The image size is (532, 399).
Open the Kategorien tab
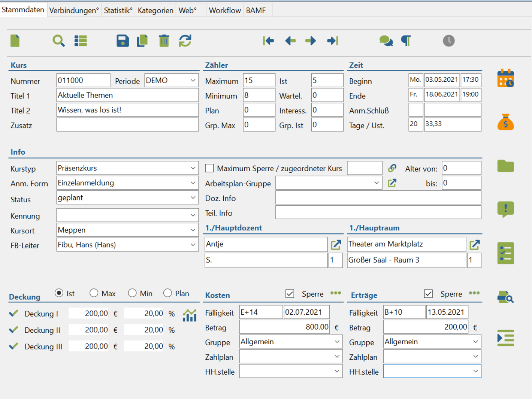[x=155, y=10]
